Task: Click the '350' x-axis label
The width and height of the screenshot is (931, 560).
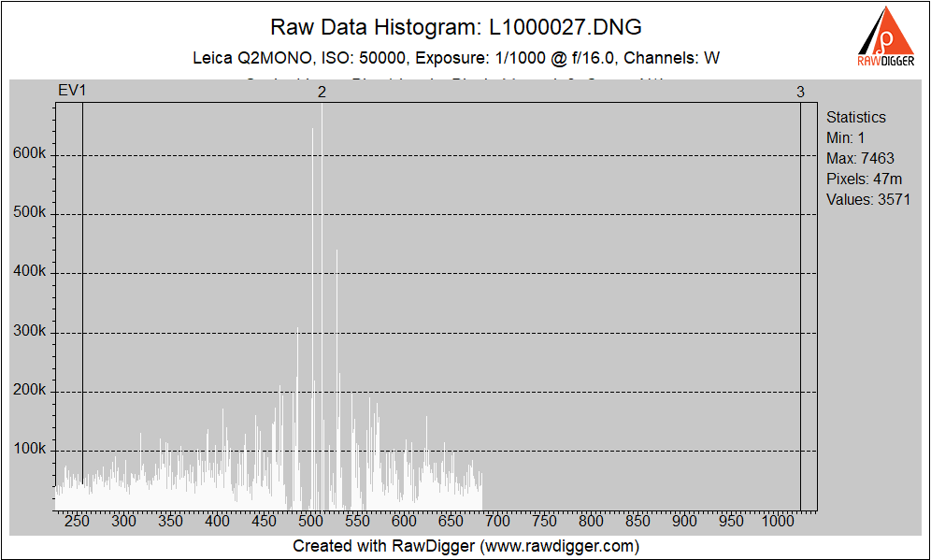Action: point(171,522)
